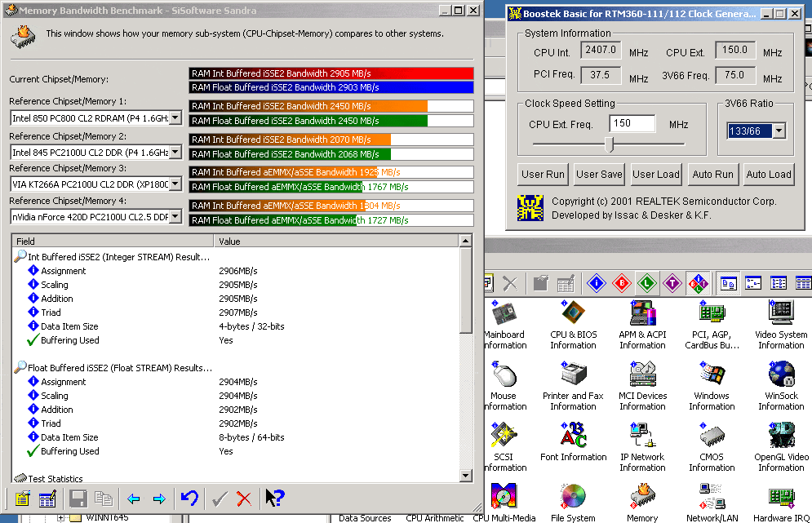Click the red X cancel icon
The width and height of the screenshot is (812, 523).
point(244,499)
